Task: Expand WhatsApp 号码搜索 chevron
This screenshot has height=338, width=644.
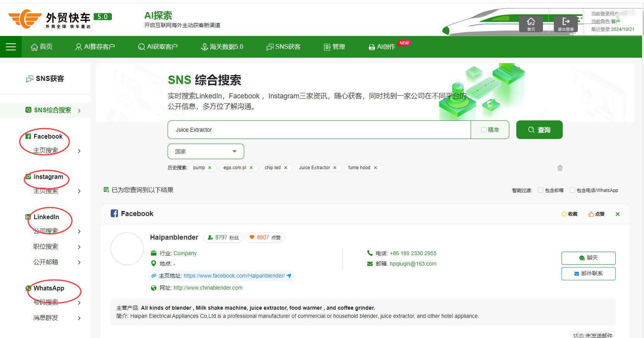Action: tap(79, 303)
